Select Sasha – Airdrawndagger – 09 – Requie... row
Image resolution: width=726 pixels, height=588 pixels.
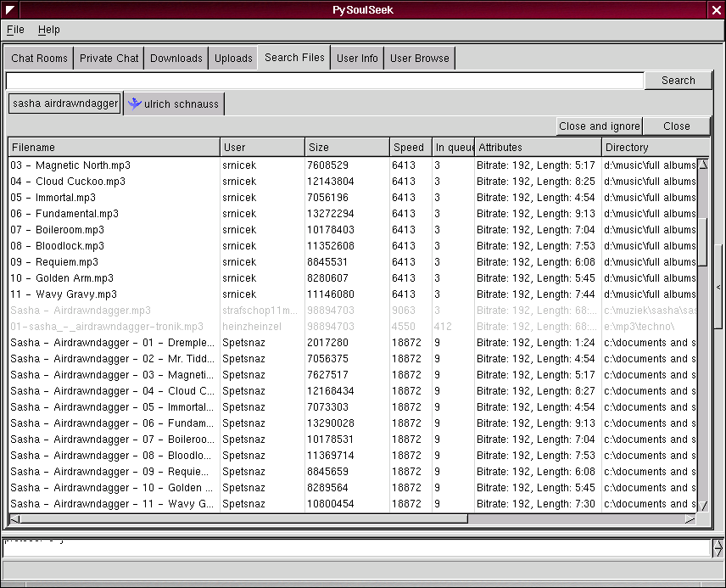[x=353, y=472]
